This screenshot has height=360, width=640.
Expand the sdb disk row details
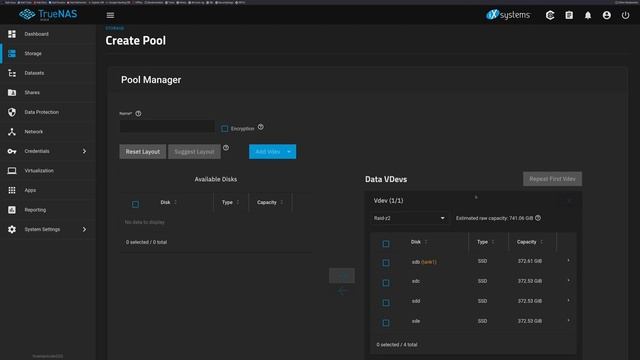569,260
